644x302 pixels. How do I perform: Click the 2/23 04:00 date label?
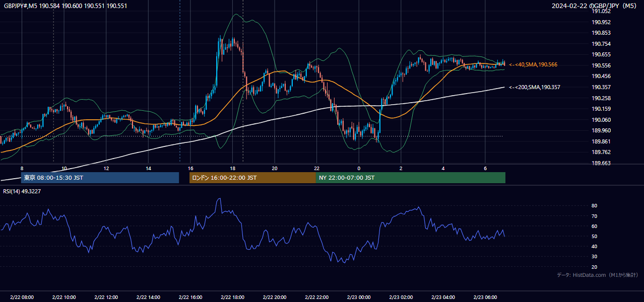pos(443,297)
